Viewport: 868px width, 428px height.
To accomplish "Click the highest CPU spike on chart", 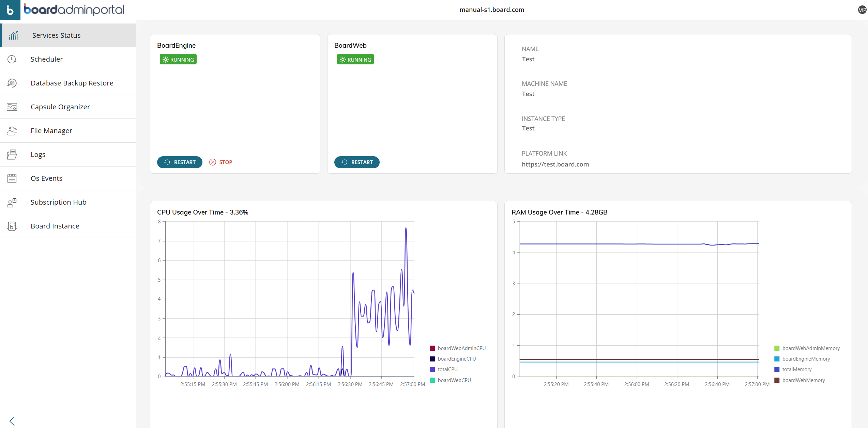I will pyautogui.click(x=406, y=228).
